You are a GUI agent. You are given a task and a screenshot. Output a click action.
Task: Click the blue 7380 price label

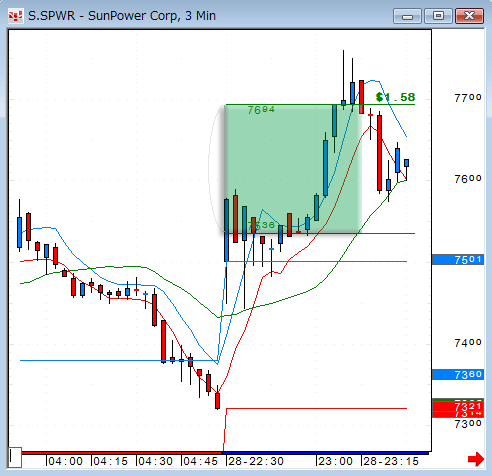(458, 375)
